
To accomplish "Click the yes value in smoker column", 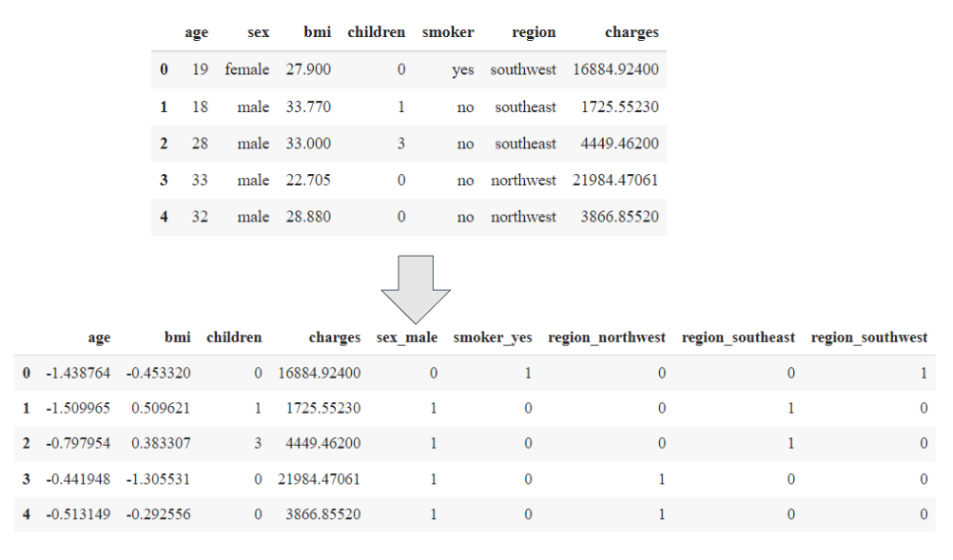I will (463, 70).
